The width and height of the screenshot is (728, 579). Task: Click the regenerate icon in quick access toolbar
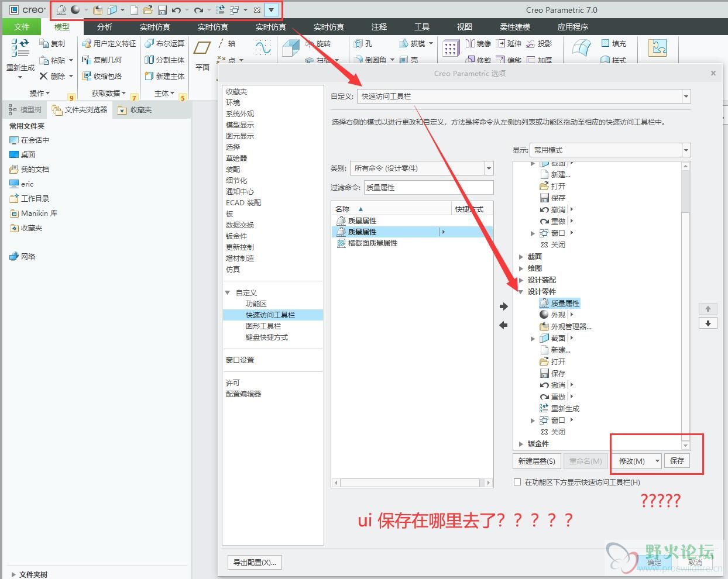(x=220, y=10)
